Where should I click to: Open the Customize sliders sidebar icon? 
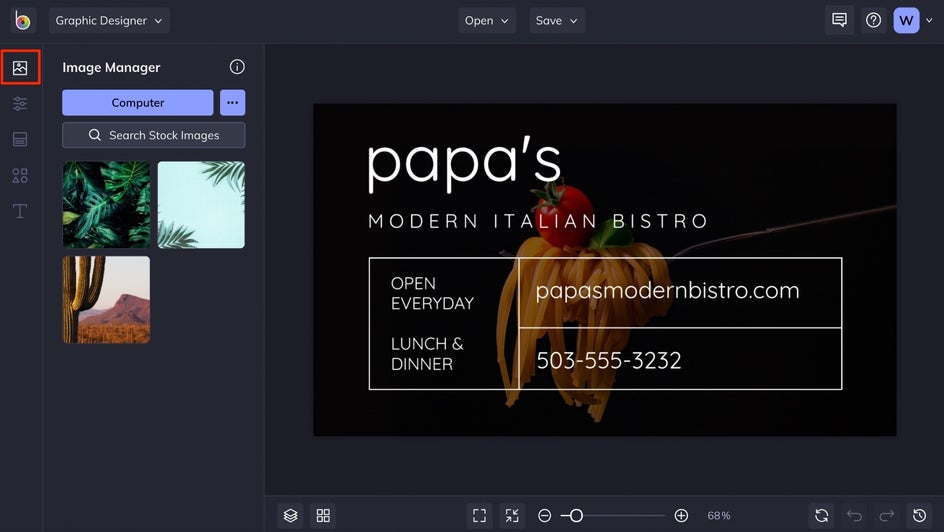20,104
